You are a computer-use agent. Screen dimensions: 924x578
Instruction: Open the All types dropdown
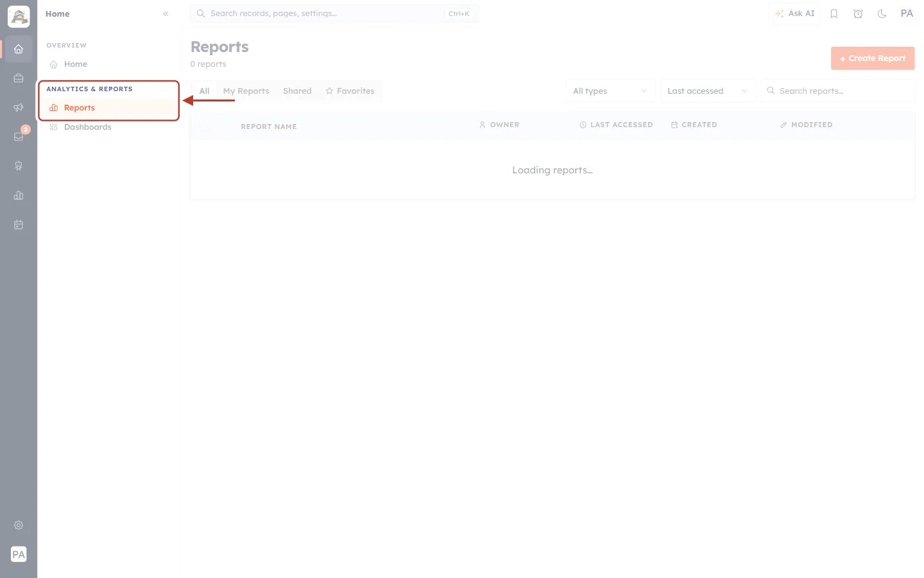[610, 91]
